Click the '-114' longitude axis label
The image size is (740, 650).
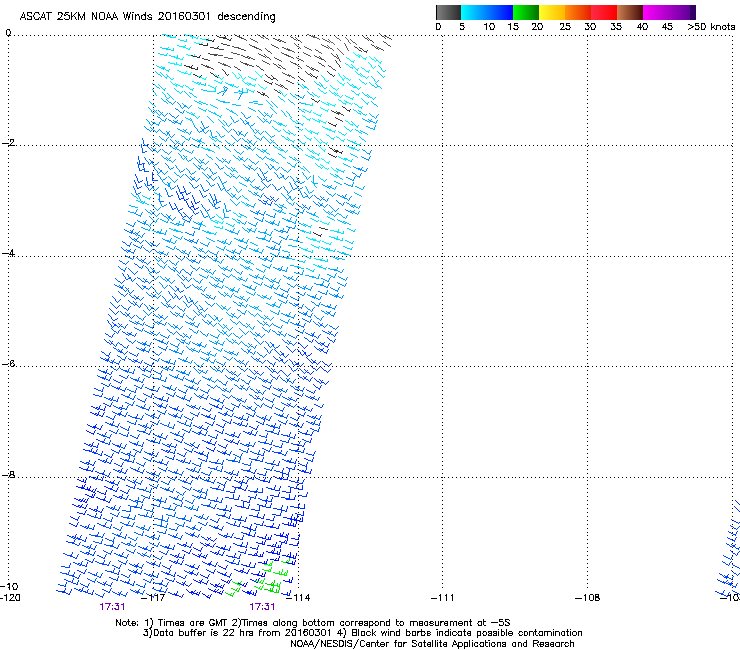click(298, 598)
